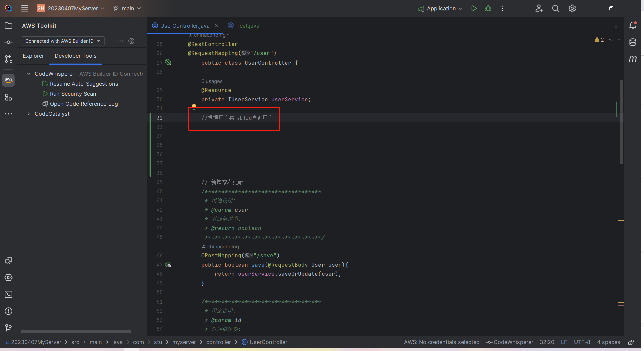Viewport: 644px width, 351px height.
Task: Switch to the Explorer tab
Action: point(33,56)
